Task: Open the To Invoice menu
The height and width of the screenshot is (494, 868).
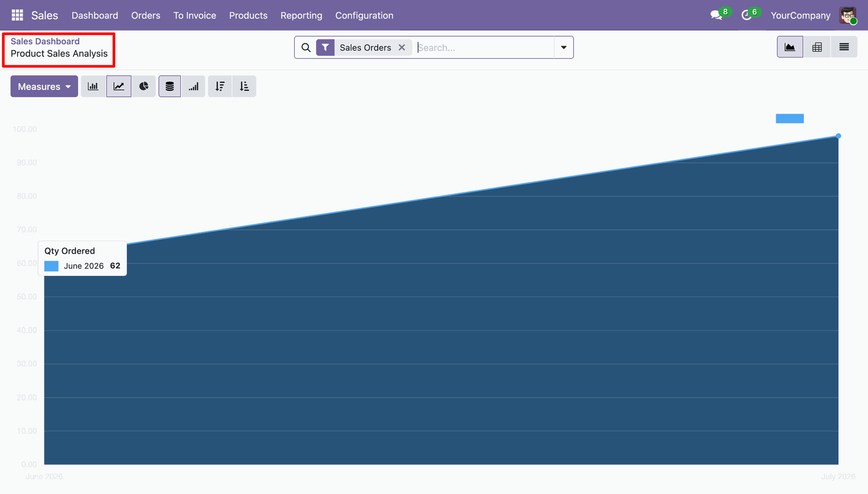Action: [195, 15]
